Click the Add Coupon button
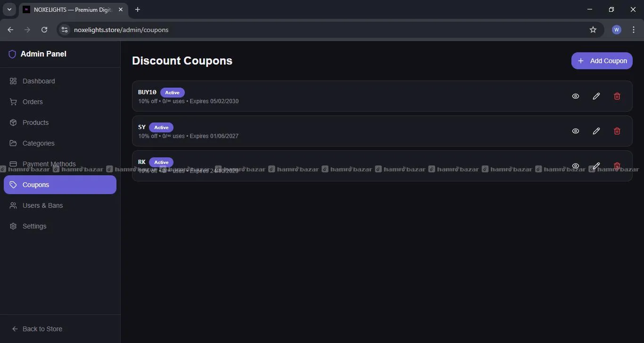This screenshot has height=343, width=644. [x=602, y=61]
